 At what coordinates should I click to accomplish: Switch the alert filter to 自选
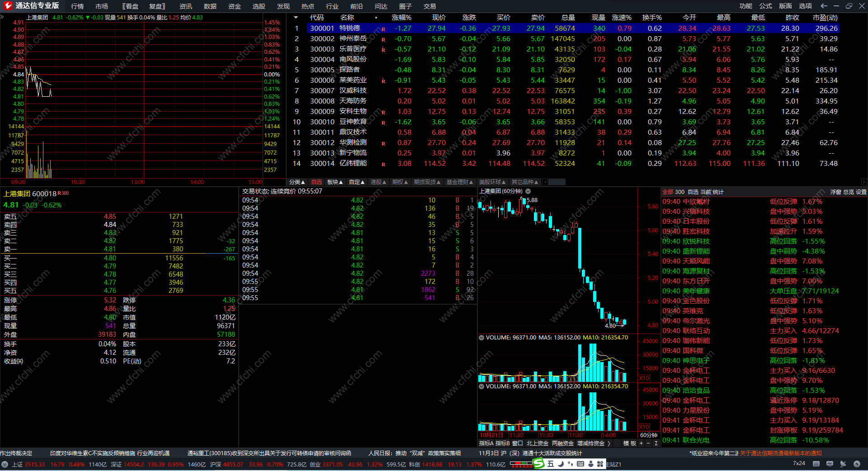[693, 192]
